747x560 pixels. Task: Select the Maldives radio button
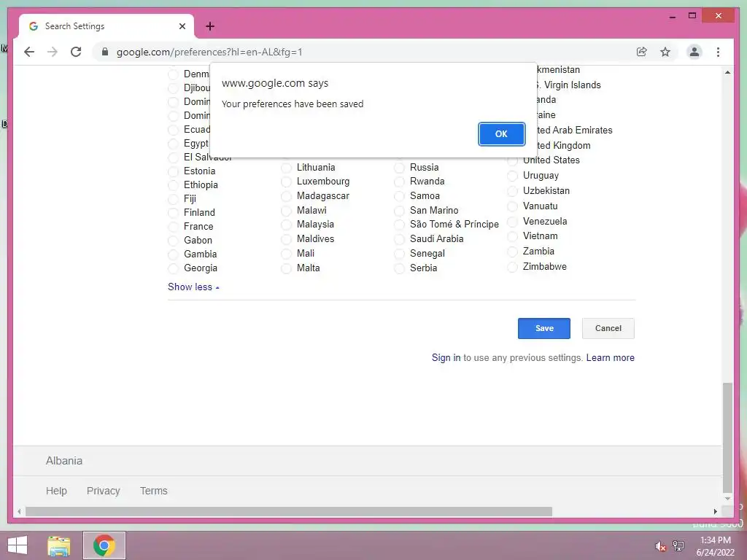(286, 239)
